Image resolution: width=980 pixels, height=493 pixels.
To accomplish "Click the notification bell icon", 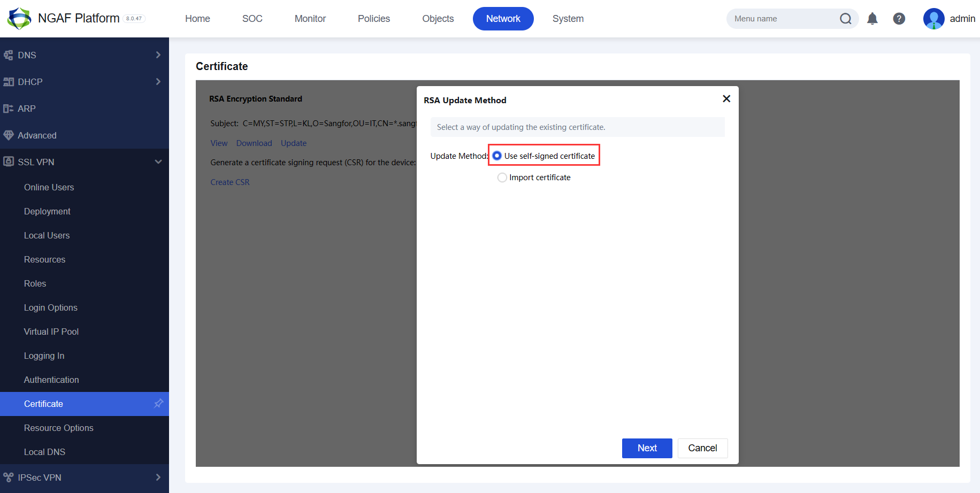I will pyautogui.click(x=872, y=19).
